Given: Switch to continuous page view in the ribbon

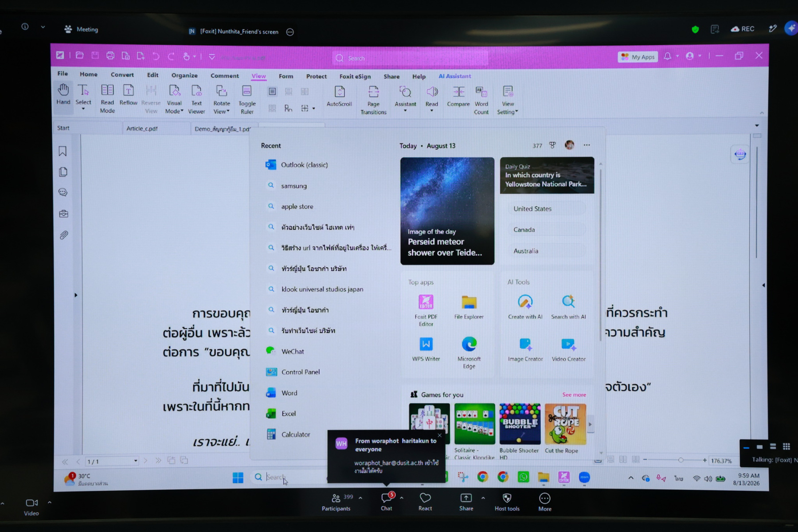Looking at the screenshot, I should [x=289, y=92].
